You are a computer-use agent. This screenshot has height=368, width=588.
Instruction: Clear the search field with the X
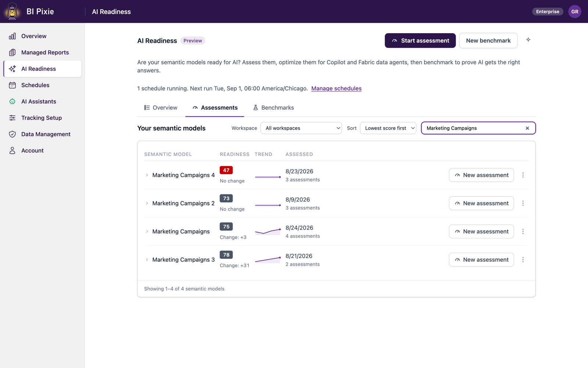coord(527,128)
